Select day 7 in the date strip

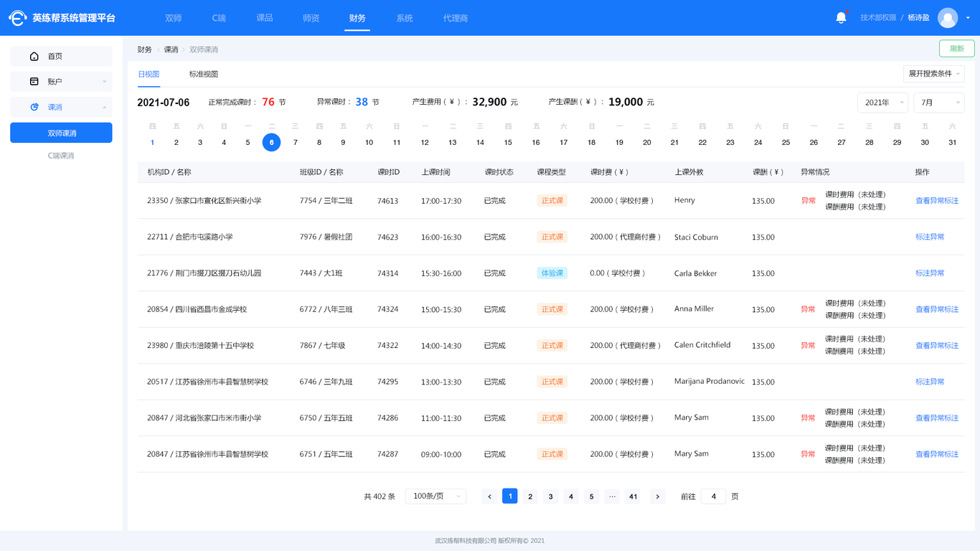click(x=295, y=143)
